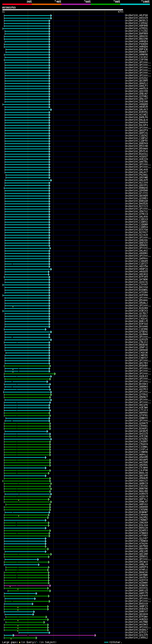
Task: Select the UniRef100_C7YJC3 label
Action: 136,410
